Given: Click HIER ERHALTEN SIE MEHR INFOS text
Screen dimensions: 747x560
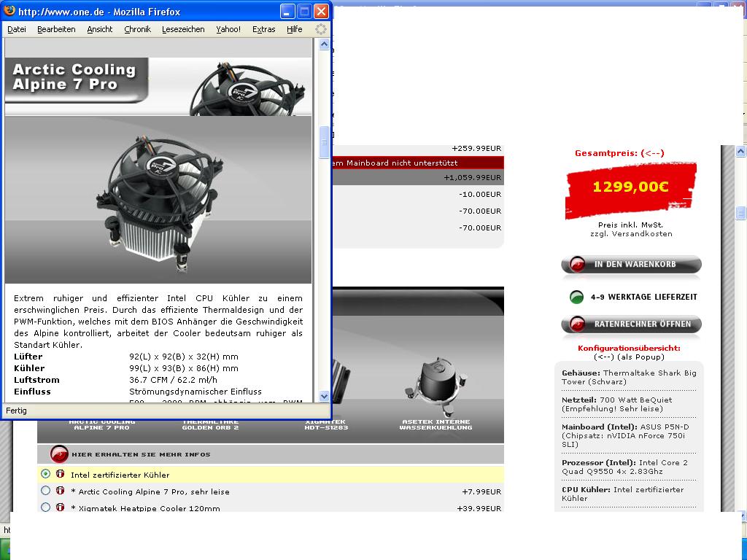Looking at the screenshot, I should (x=141, y=454).
